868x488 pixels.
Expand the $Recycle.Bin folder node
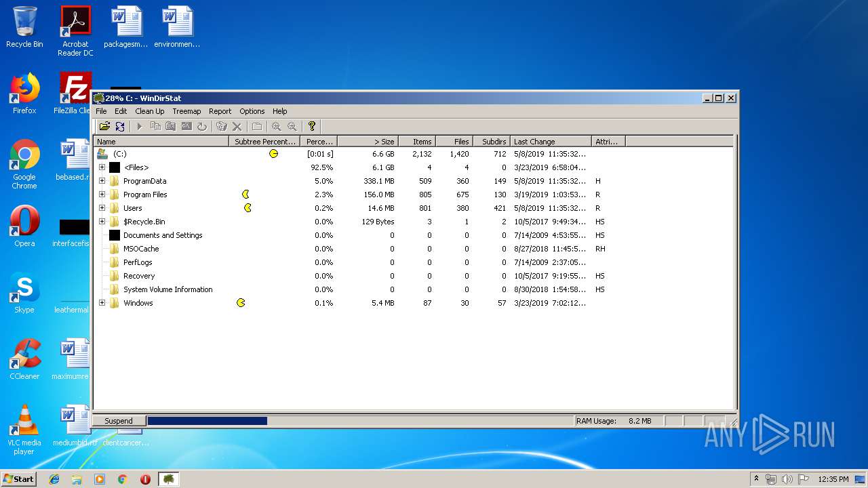point(102,222)
